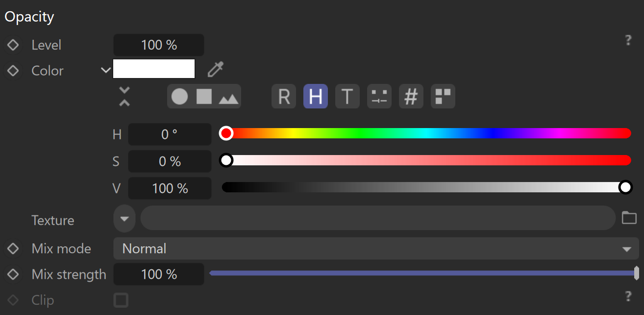Browse for a texture folder icon

pos(629,218)
